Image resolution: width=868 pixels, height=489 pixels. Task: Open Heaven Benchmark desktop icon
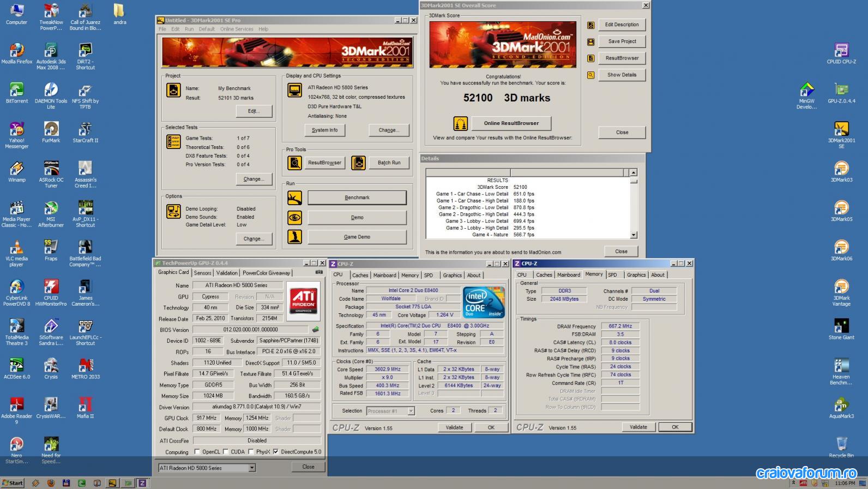[x=841, y=371]
